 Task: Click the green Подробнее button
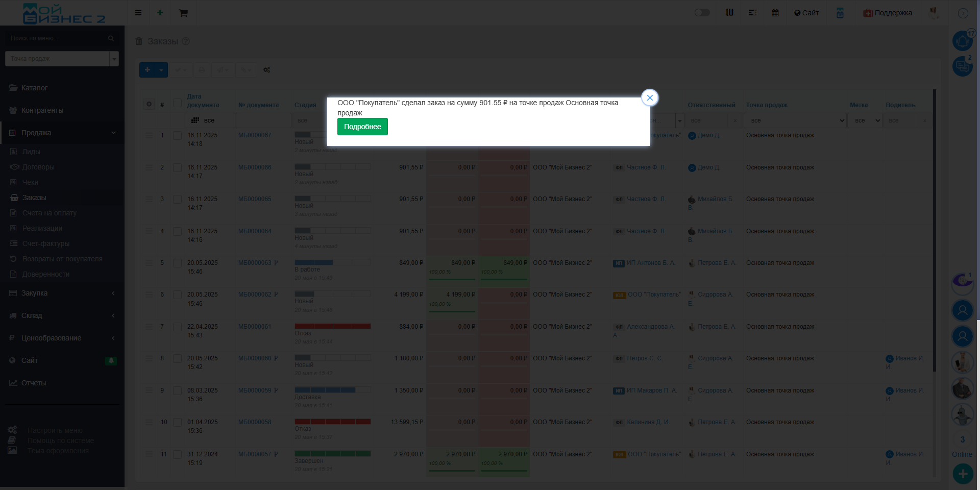pyautogui.click(x=362, y=127)
